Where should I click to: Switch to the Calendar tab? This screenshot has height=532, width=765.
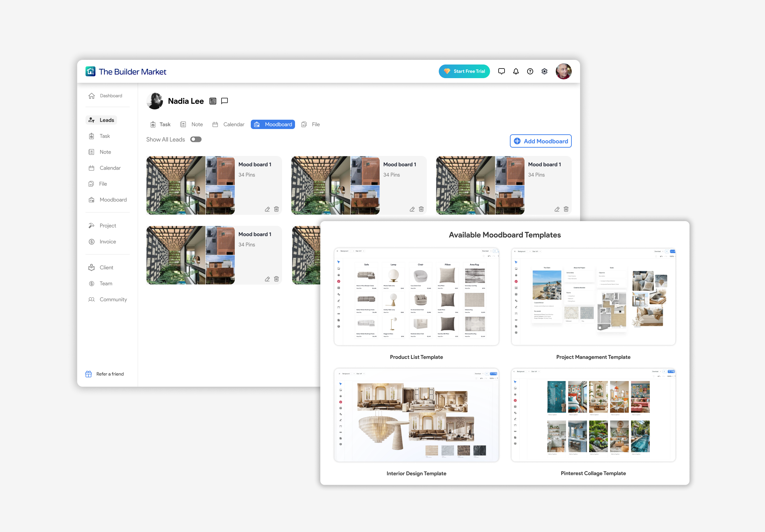click(x=229, y=124)
